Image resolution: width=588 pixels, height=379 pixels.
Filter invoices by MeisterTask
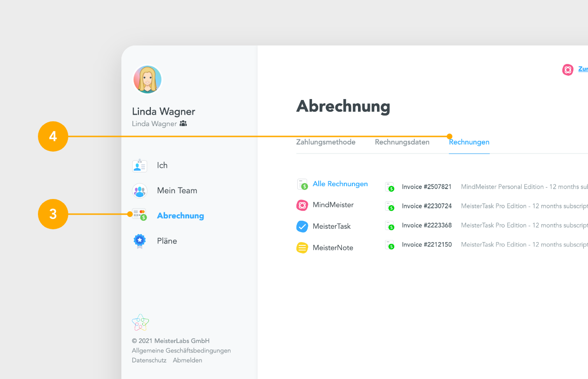[331, 226]
